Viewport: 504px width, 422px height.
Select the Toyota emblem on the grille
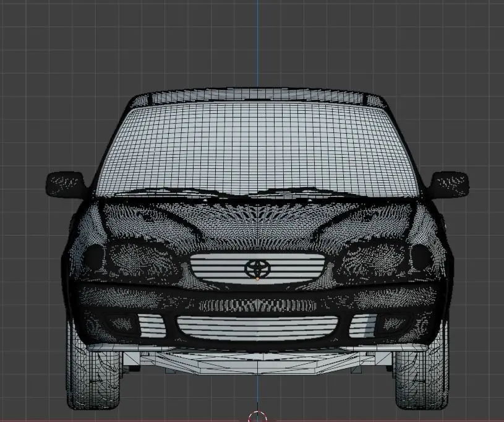(257, 269)
